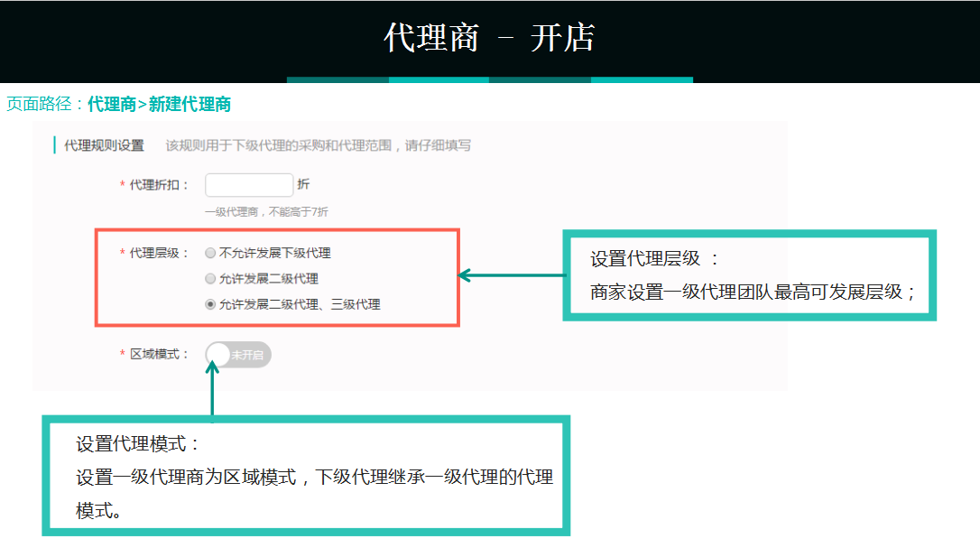The width and height of the screenshot is (980, 548).
Task: Select radio option 不允许发展下级代理
Action: click(208, 253)
